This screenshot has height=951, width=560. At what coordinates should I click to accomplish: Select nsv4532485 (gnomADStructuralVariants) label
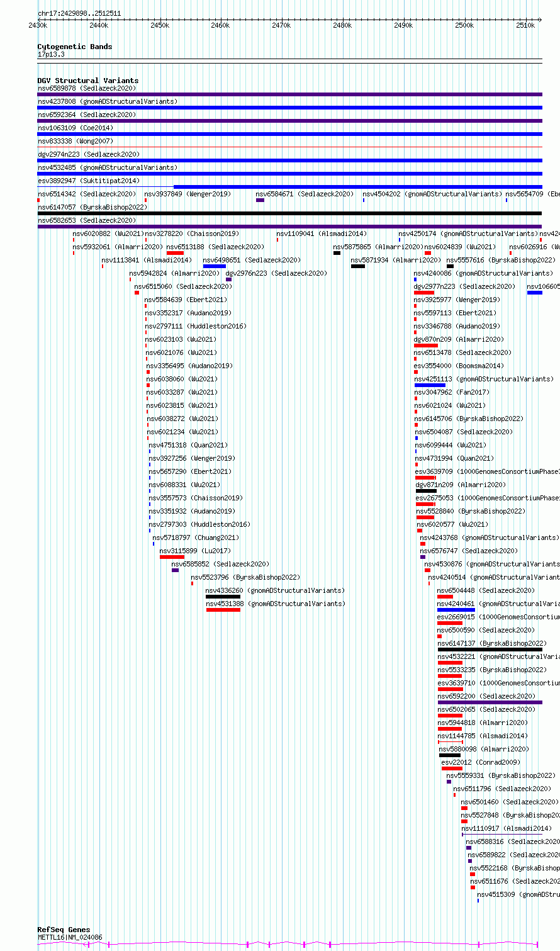(108, 168)
